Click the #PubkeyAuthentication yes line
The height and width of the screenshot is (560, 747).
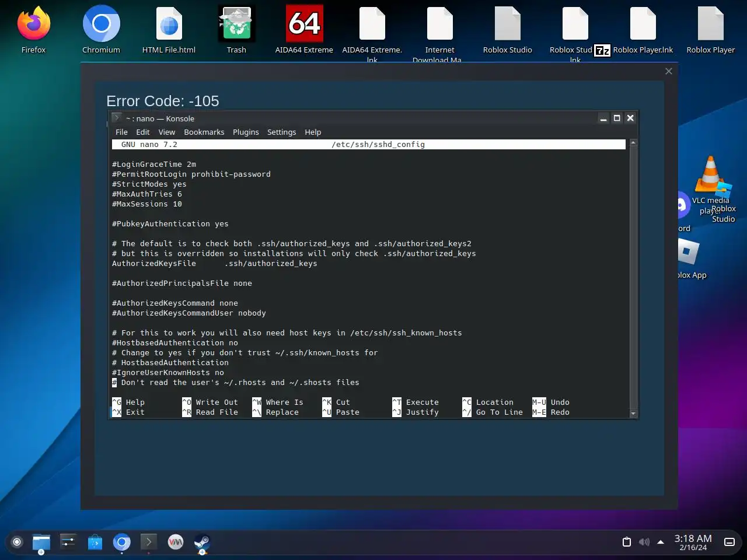pos(170,223)
